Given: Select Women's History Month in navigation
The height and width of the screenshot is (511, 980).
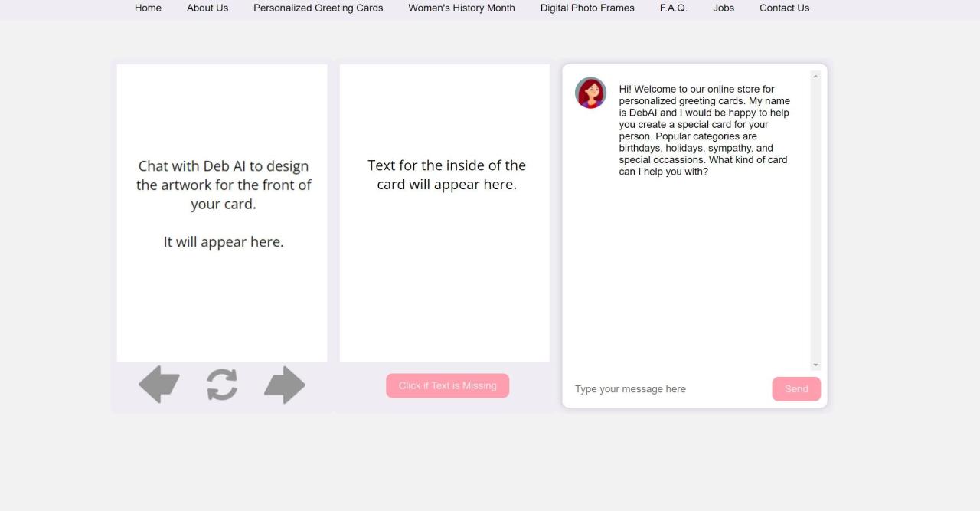Looking at the screenshot, I should click(x=462, y=8).
